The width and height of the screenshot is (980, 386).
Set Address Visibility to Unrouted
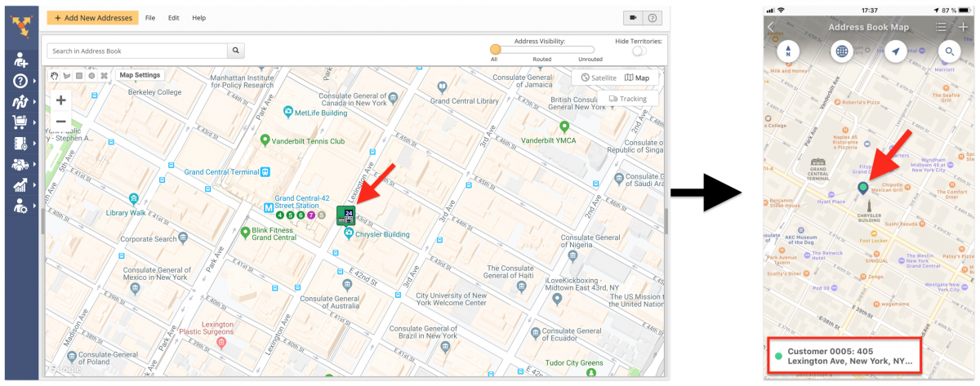point(590,59)
